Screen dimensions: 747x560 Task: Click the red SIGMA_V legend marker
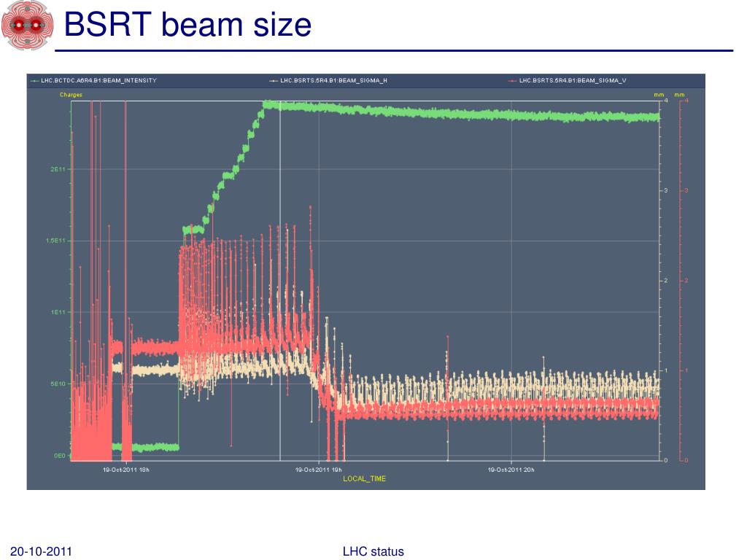click(x=513, y=81)
